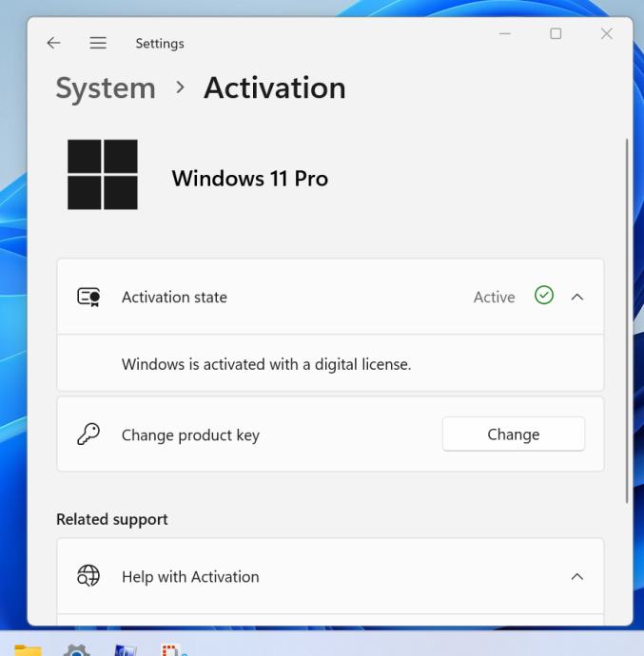Screen dimensions: 644x656
Task: Click the Activation state row label
Action: coord(174,297)
